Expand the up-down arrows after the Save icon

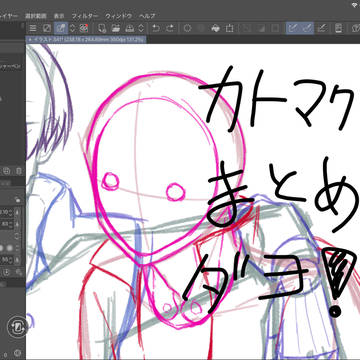click(141, 28)
